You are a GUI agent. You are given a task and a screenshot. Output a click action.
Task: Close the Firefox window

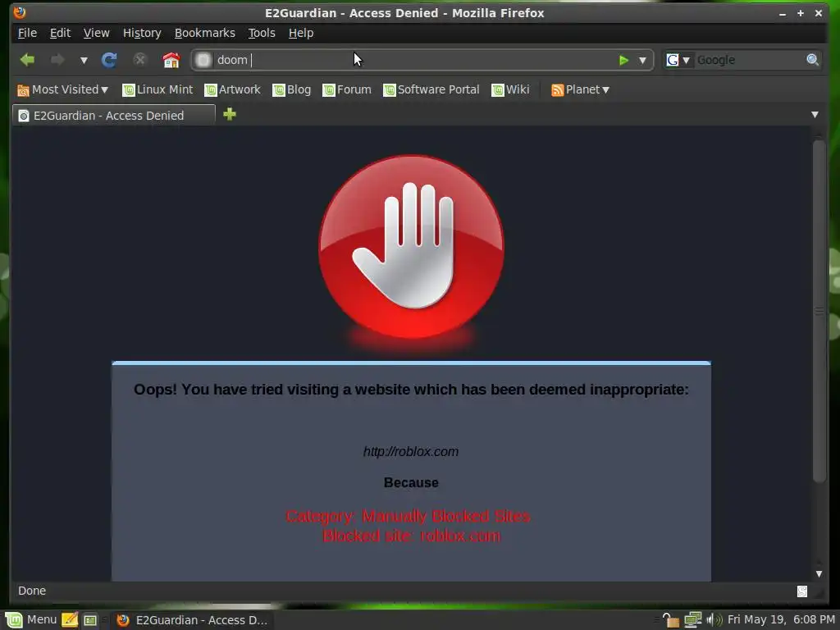(819, 13)
